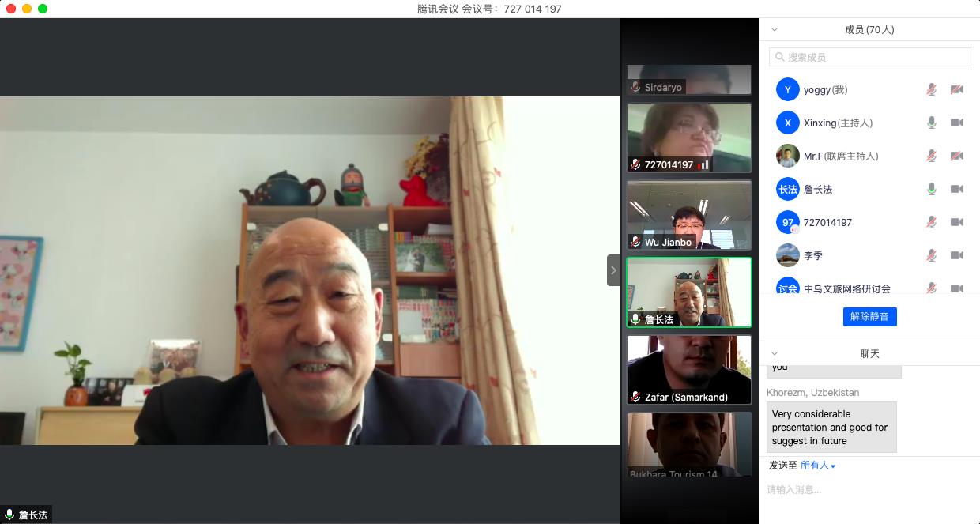The image size is (980, 524).
Task: Click the microphone icon for Xinxing
Action: [x=932, y=123]
